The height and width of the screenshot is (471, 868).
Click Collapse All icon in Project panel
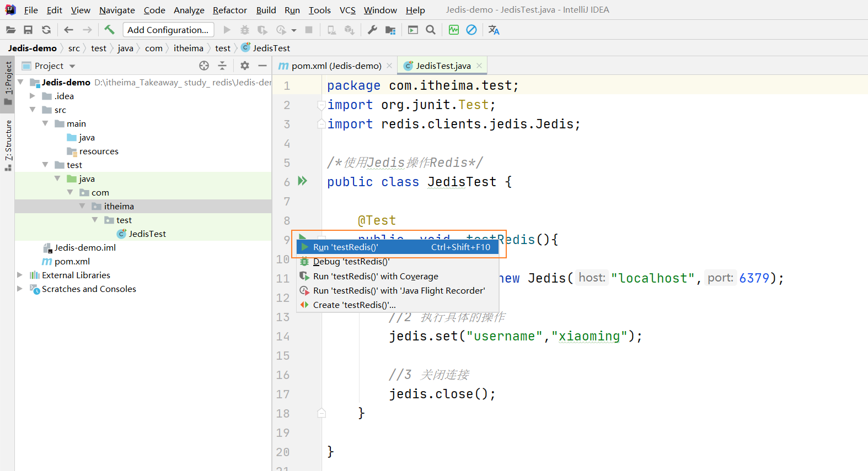click(222, 66)
